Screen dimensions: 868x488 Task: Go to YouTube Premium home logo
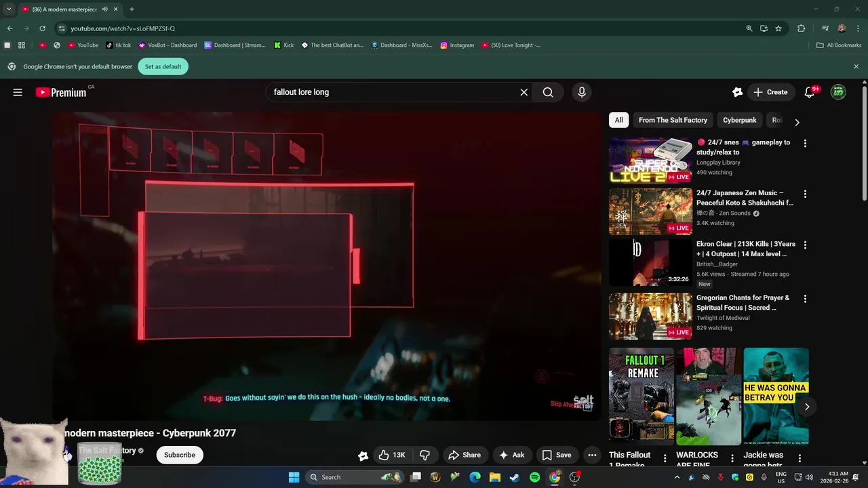coord(61,92)
